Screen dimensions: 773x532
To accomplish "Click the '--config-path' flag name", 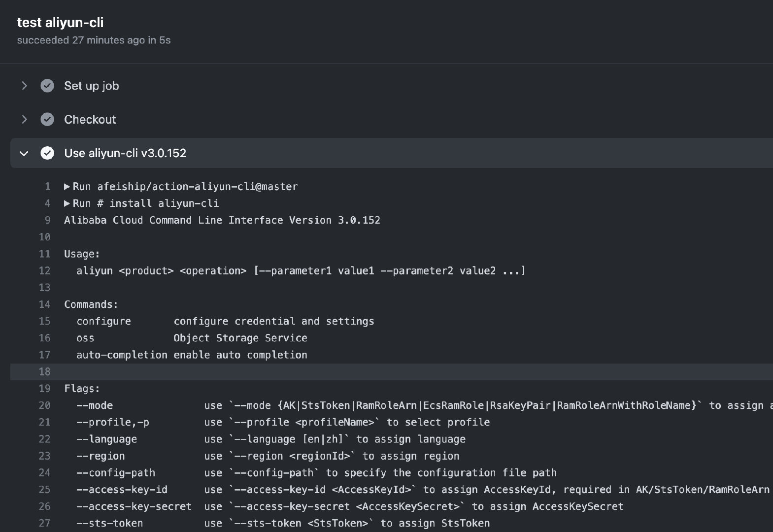I will [116, 473].
